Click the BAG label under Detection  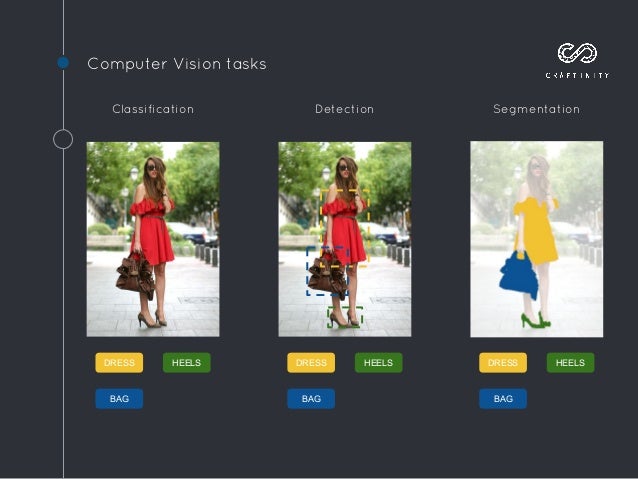click(311, 399)
